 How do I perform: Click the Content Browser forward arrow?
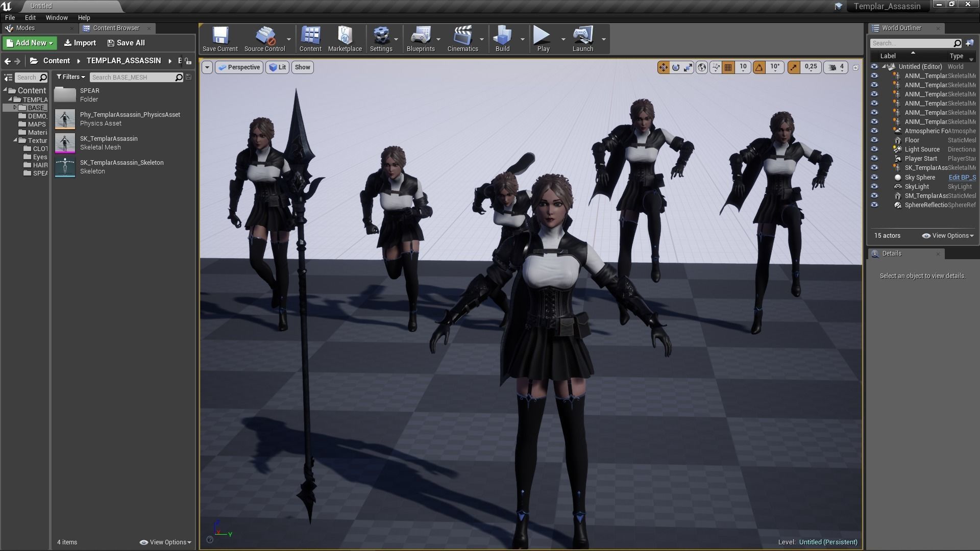17,61
